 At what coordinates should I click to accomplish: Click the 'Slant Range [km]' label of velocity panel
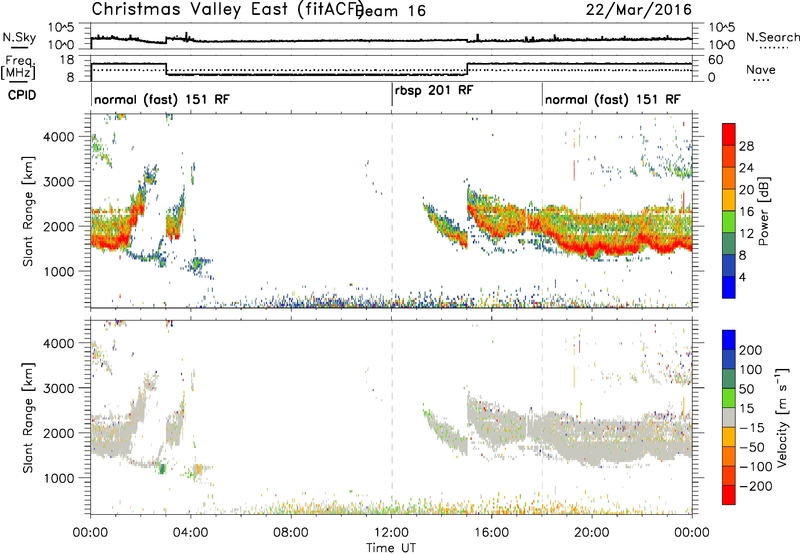point(28,418)
